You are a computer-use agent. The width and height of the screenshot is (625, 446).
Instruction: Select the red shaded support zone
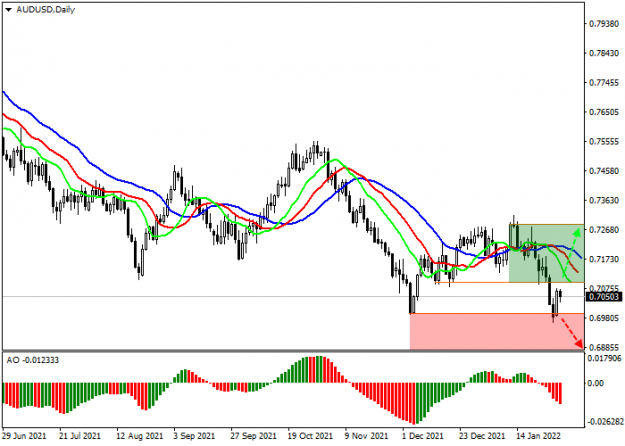tap(497, 332)
